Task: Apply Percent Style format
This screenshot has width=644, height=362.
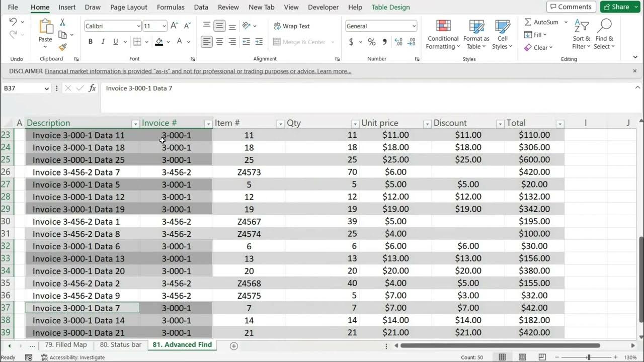Action: (372, 42)
